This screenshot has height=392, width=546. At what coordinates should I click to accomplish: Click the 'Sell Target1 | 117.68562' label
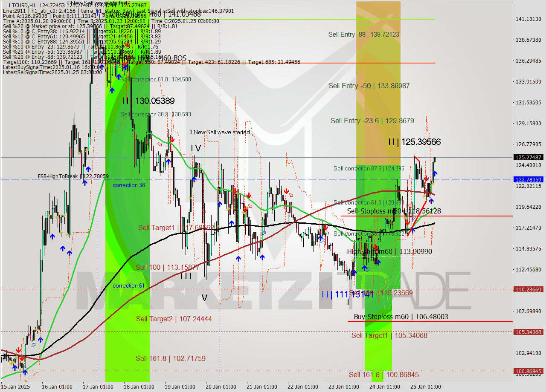pyautogui.click(x=176, y=228)
